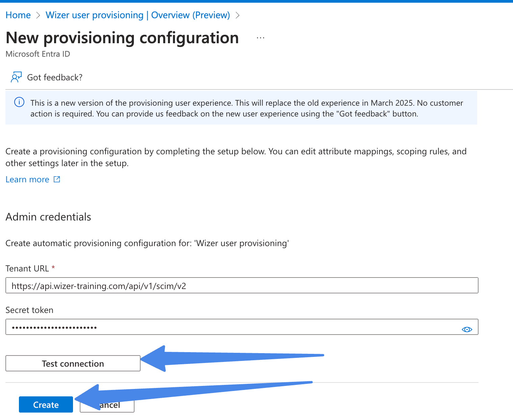The image size is (513, 420).
Task: Open the ellipsis menu next to the page title
Action: click(x=260, y=37)
